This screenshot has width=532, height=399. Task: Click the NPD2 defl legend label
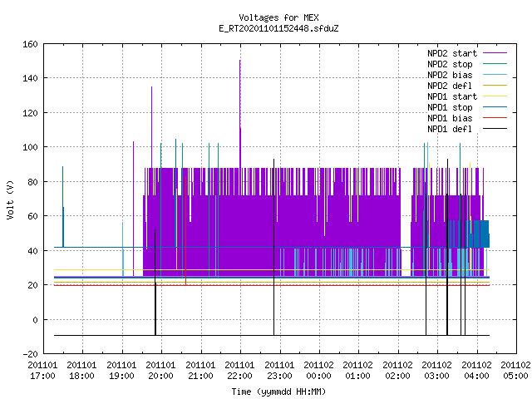point(450,86)
